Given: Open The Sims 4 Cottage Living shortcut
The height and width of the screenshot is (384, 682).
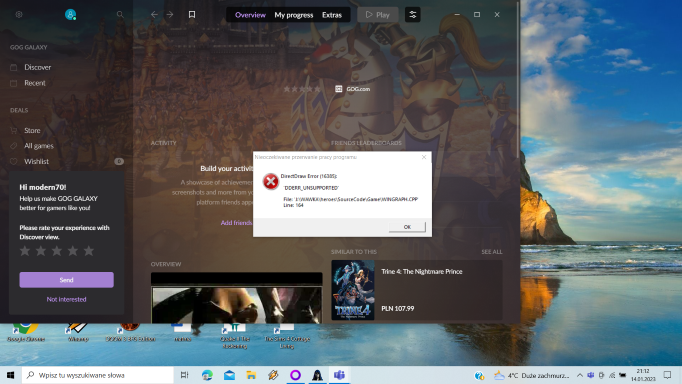Looking at the screenshot, I should tap(287, 336).
